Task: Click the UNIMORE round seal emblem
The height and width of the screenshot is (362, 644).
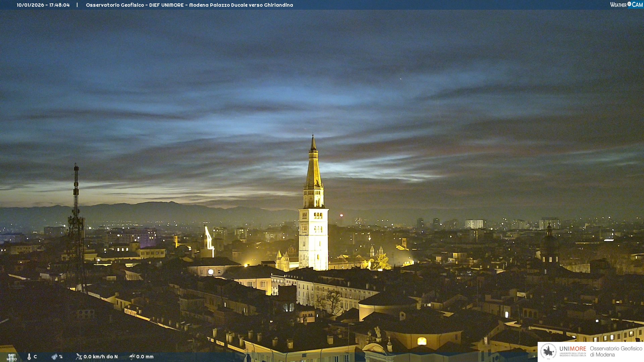Action: 548,352
